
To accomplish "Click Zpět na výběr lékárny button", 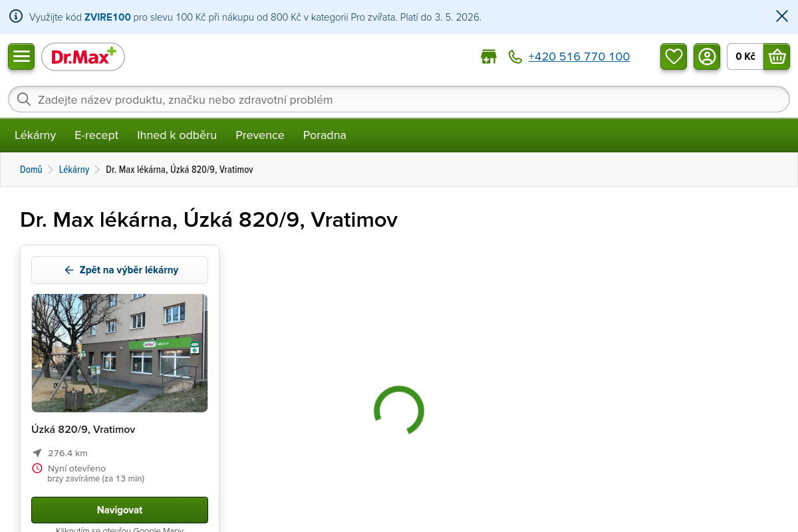I will coord(120,270).
